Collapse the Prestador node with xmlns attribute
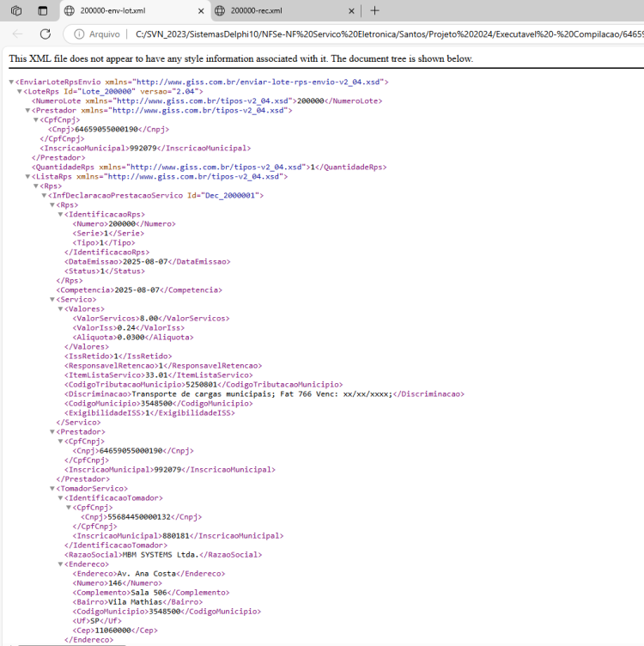Viewport: 644px width, 646px height. [x=27, y=111]
